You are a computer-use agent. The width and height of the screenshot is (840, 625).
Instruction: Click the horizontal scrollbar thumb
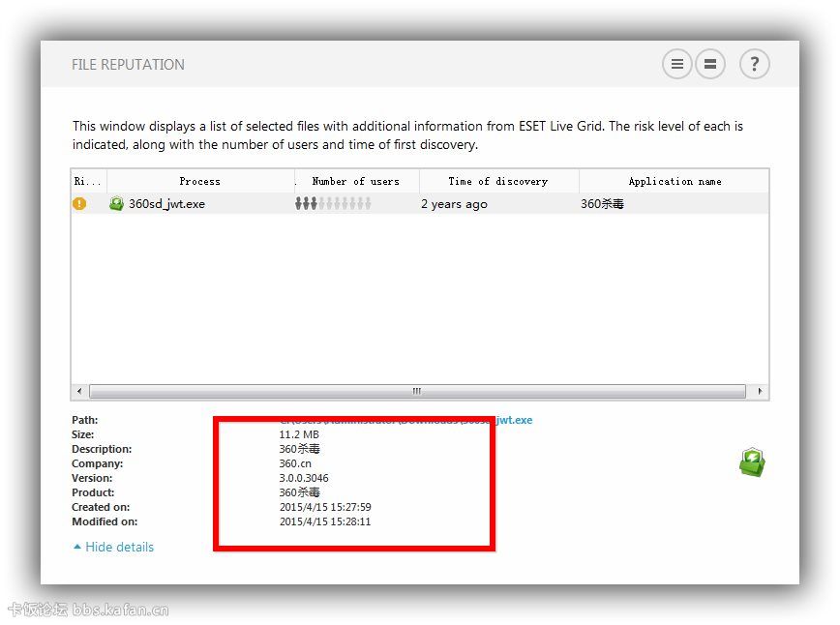click(417, 392)
